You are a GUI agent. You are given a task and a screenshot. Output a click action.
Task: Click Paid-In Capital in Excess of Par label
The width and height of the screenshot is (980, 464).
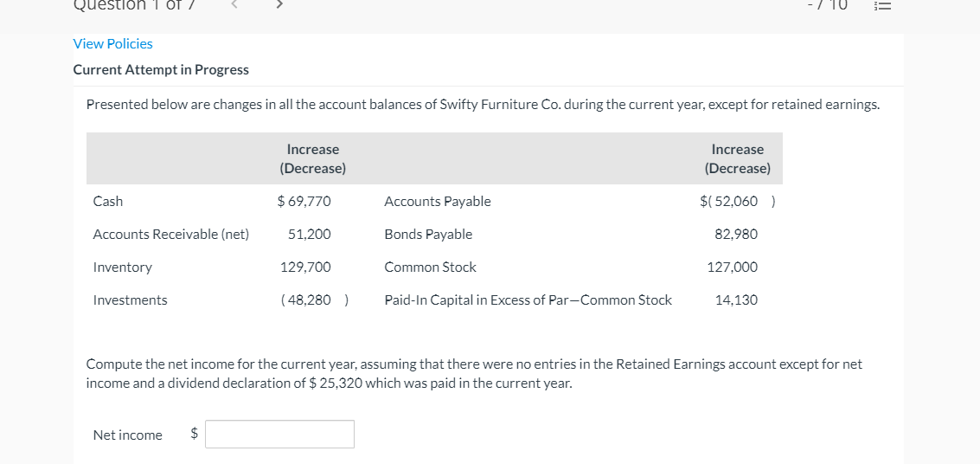(528, 300)
